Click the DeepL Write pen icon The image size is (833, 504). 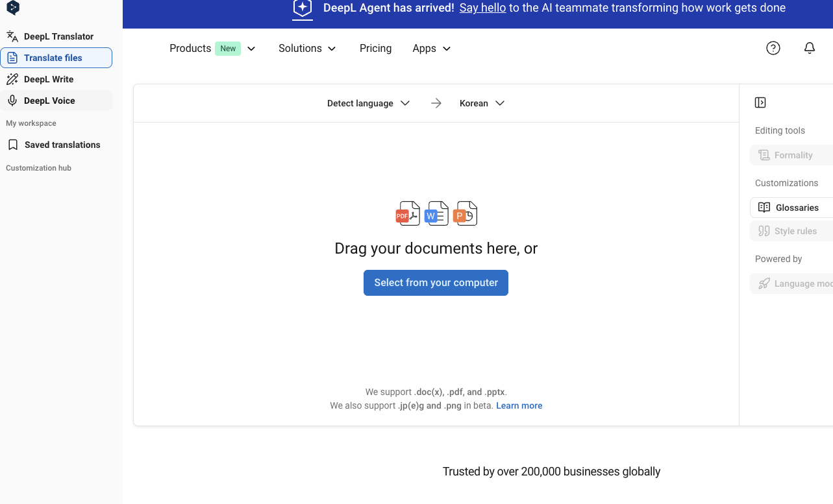point(12,79)
